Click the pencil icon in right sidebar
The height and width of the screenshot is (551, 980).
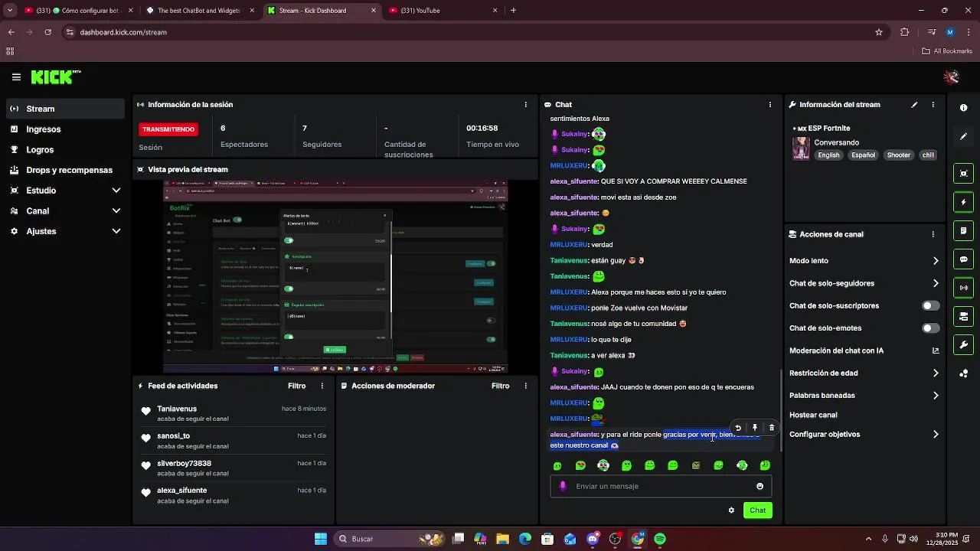[964, 136]
